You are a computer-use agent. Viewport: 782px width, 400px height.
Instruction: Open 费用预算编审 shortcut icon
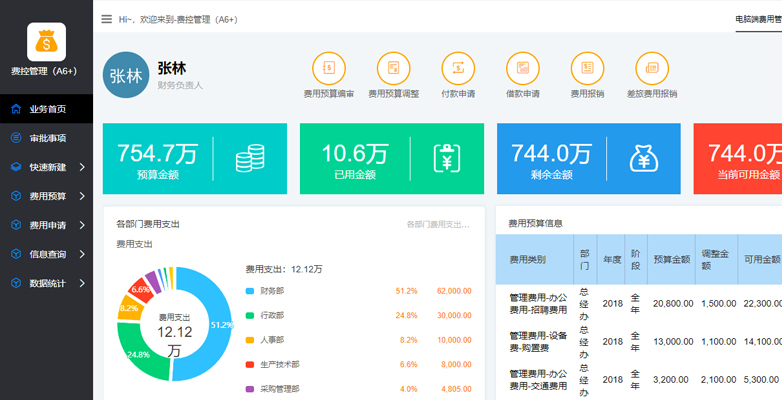coord(328,68)
